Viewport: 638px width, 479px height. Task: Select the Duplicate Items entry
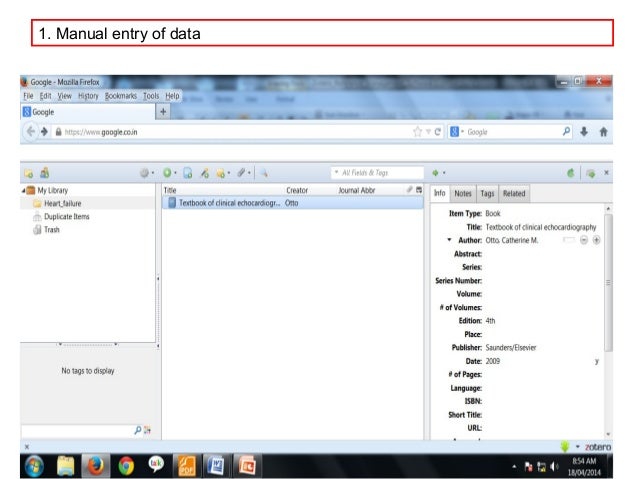click(x=65, y=216)
